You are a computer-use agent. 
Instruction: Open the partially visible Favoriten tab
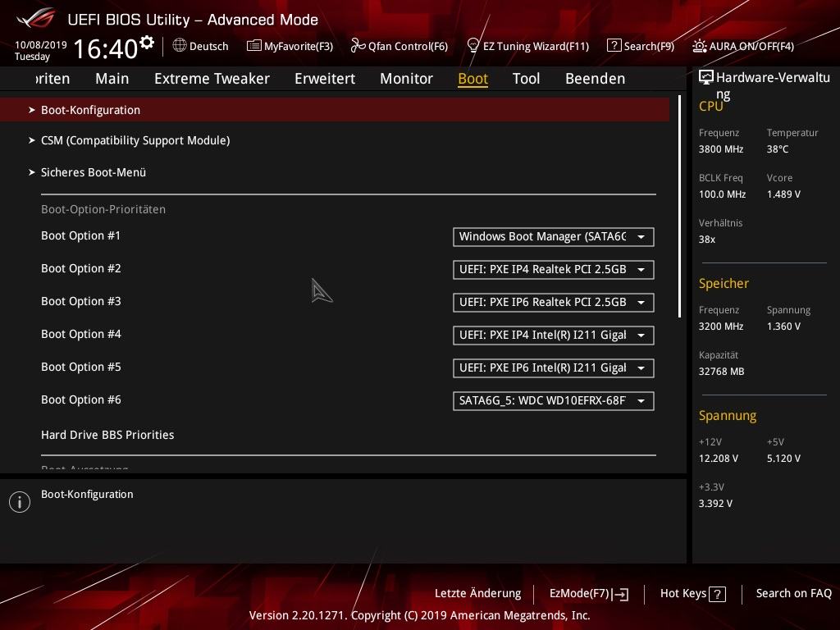coord(53,79)
